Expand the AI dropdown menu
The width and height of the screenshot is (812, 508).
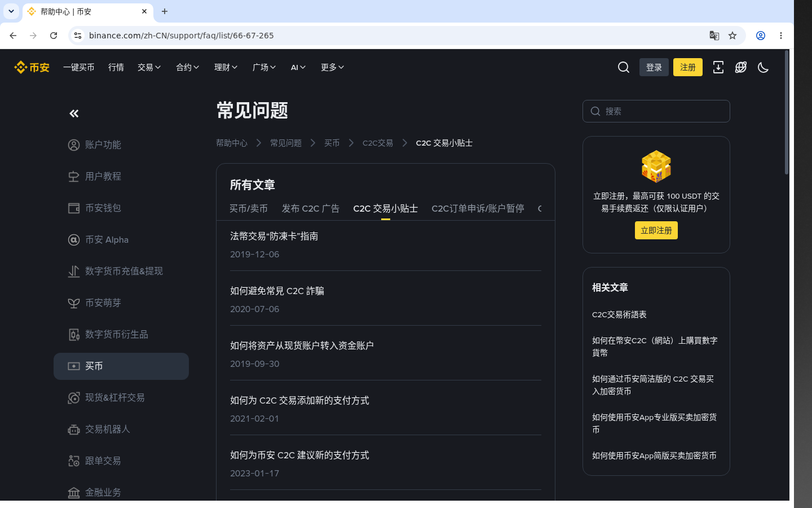pos(299,67)
